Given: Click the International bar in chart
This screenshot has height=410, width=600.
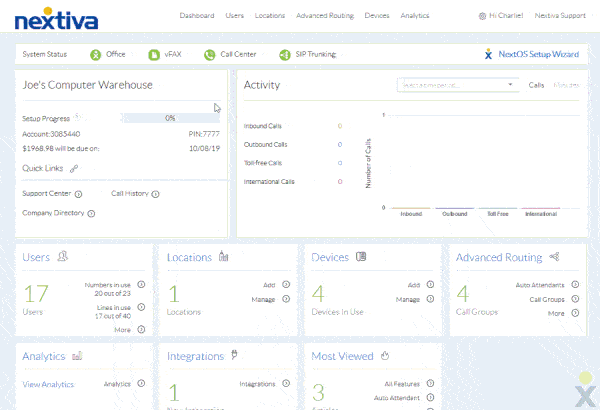Looking at the screenshot, I should coord(541,208).
